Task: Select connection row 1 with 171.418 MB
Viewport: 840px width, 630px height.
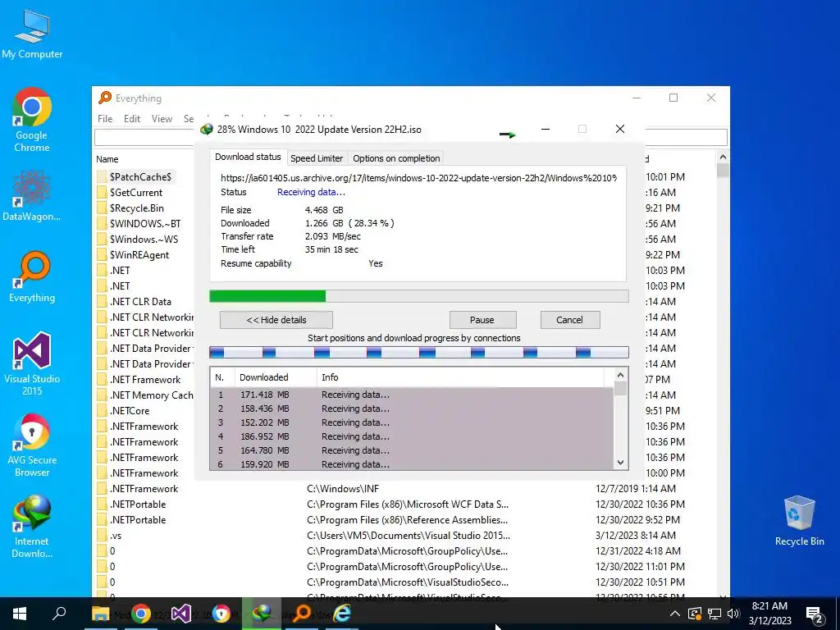Action: coord(412,395)
